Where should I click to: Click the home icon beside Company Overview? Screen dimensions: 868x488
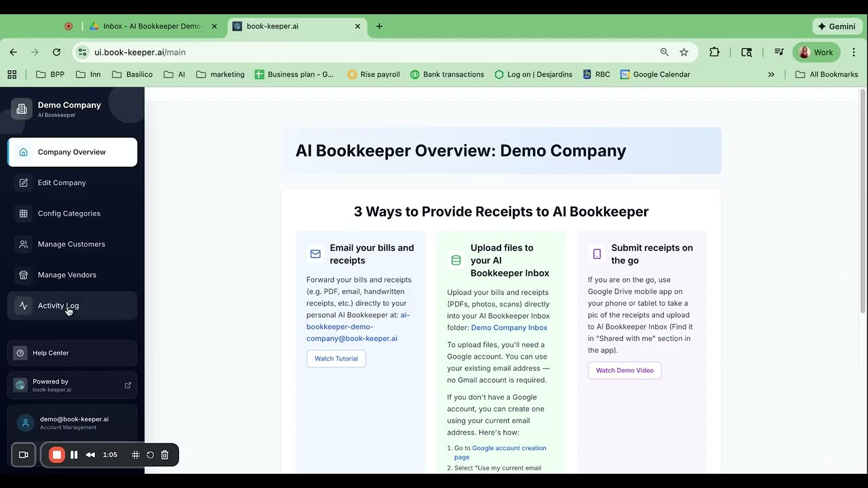pyautogui.click(x=24, y=152)
